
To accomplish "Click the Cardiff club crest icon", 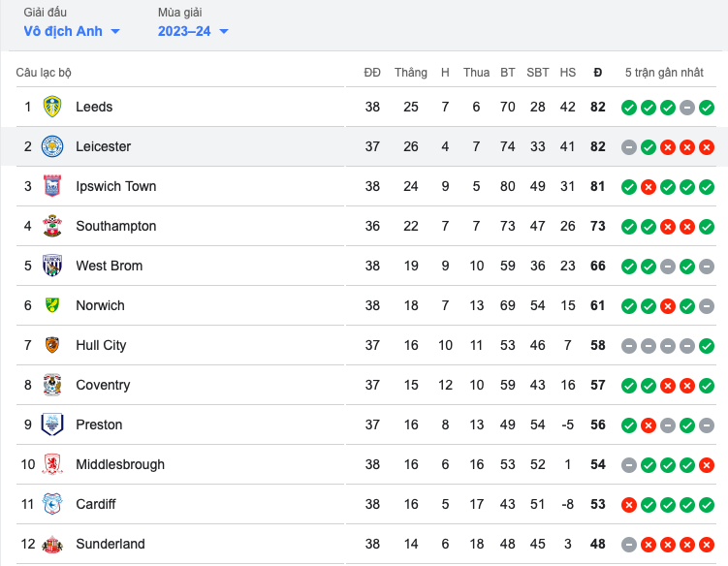I will [52, 504].
